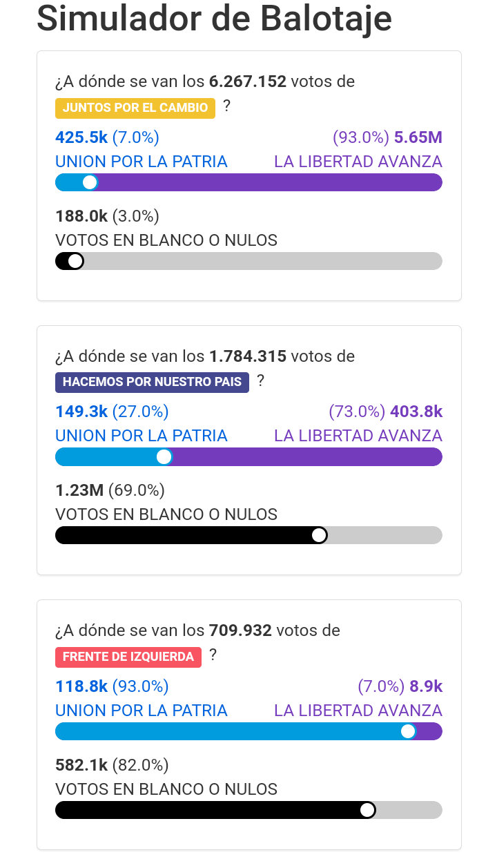Click the 8.9k La Libertad Avanza figure
This screenshot has width=497, height=868.
coord(426,686)
